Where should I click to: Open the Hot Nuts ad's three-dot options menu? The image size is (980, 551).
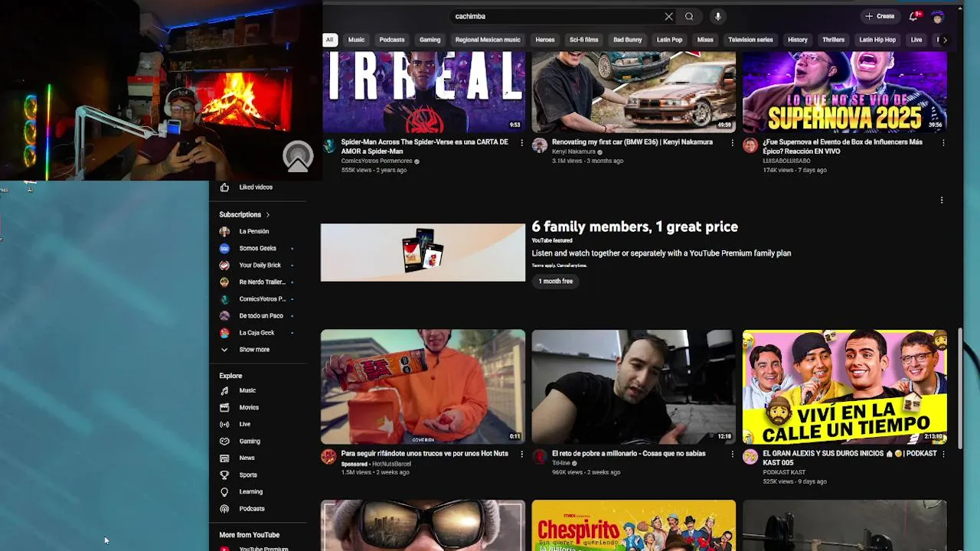click(x=522, y=454)
